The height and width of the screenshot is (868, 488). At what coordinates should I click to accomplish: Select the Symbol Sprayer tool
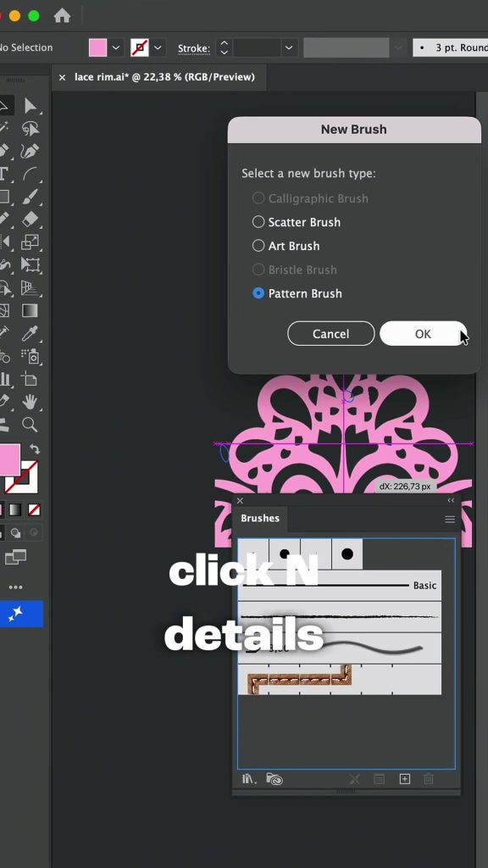[x=30, y=356]
